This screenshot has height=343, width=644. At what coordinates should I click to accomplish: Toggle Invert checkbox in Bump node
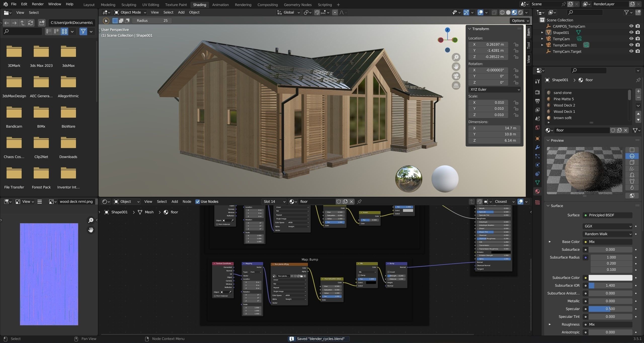click(388, 272)
